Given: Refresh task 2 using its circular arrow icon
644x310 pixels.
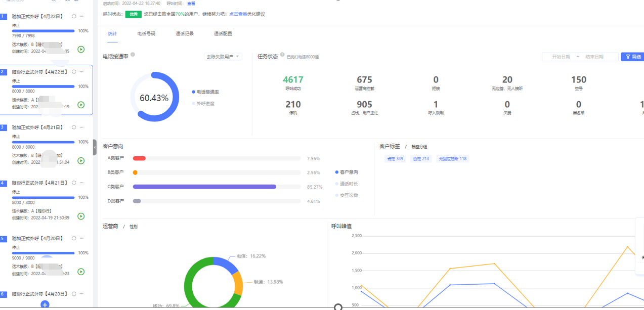Looking at the screenshot, I should (74, 72).
